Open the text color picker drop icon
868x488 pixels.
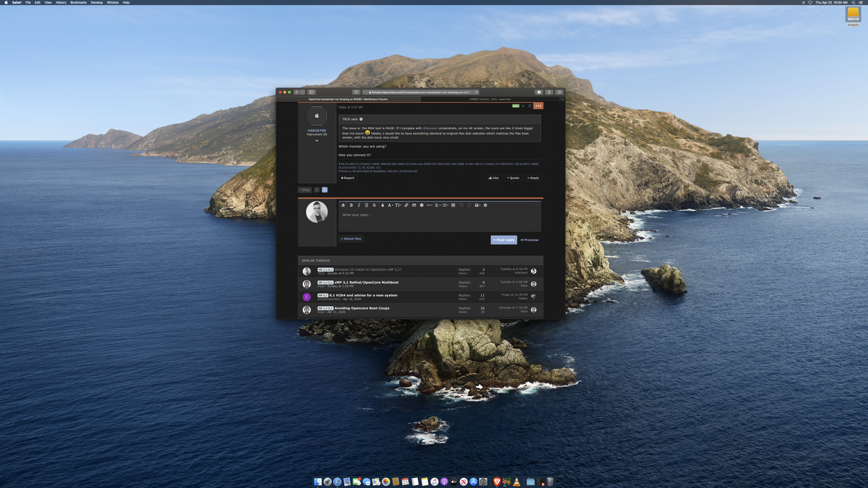pyautogui.click(x=382, y=205)
